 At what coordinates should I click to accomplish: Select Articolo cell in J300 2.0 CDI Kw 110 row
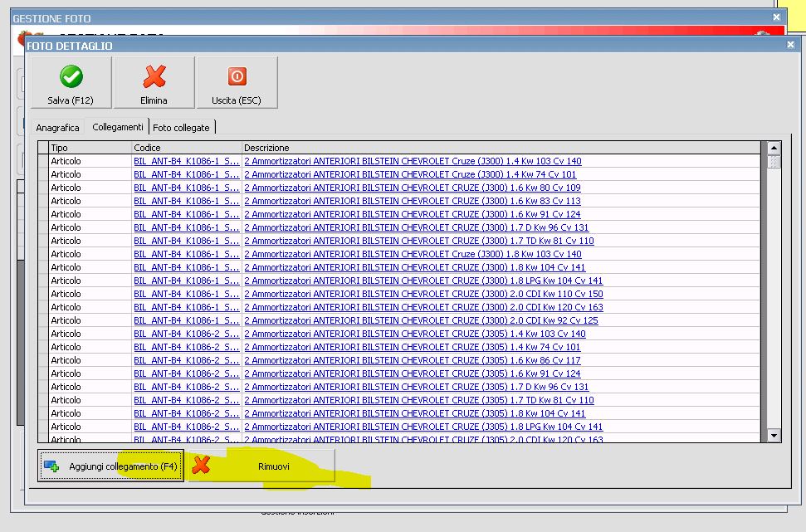90,294
